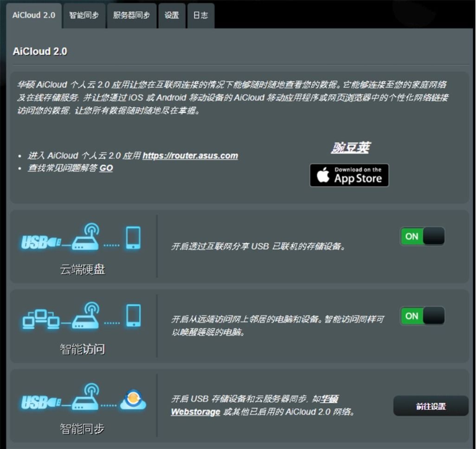Click the Download on the App Store badge
Screen dimensions: 476x449
tap(349, 176)
